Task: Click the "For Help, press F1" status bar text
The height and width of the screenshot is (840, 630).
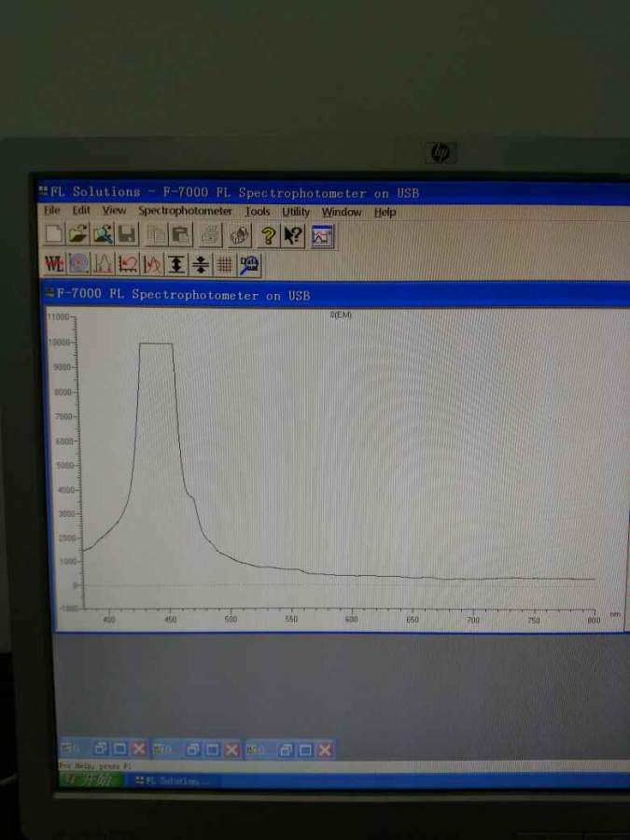Action: 95,766
